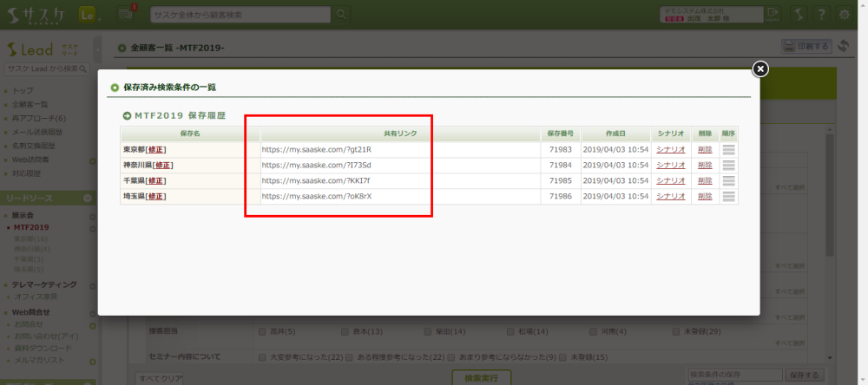Close the saved search conditions dialog
The height and width of the screenshot is (385, 868).
click(759, 69)
